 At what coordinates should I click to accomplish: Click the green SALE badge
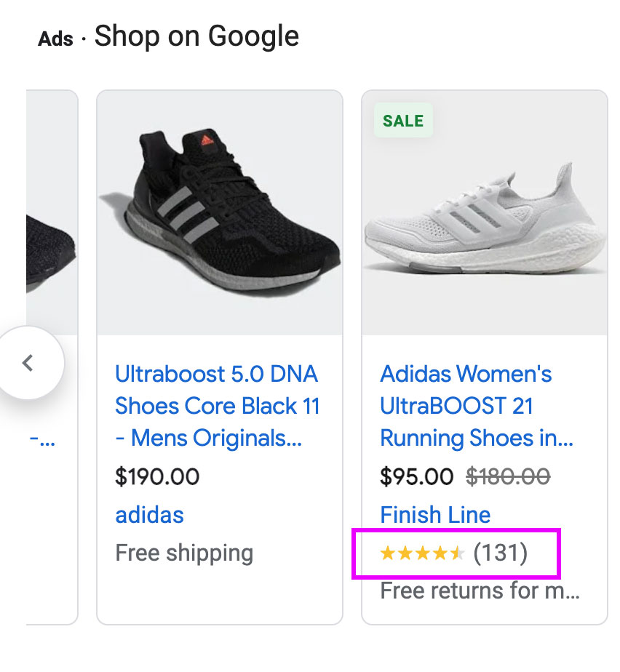pyautogui.click(x=403, y=121)
